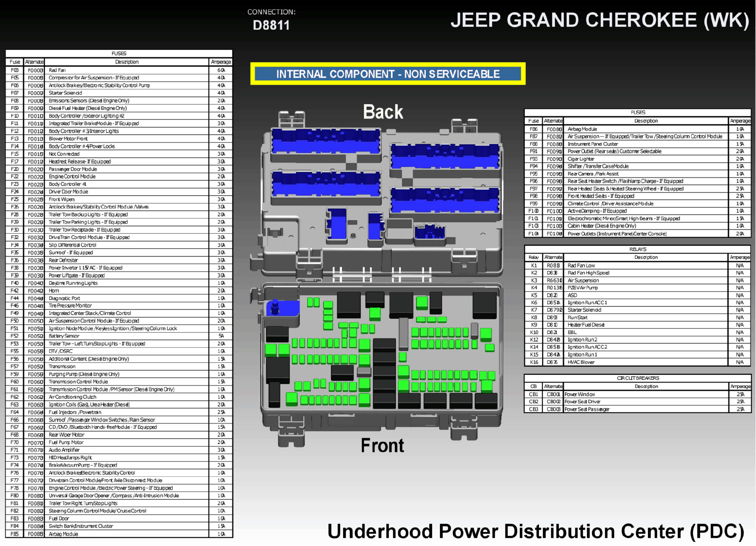Select the Instrument Panel Cluster description
Viewport: 756px width, 546px height.
(x=593, y=144)
